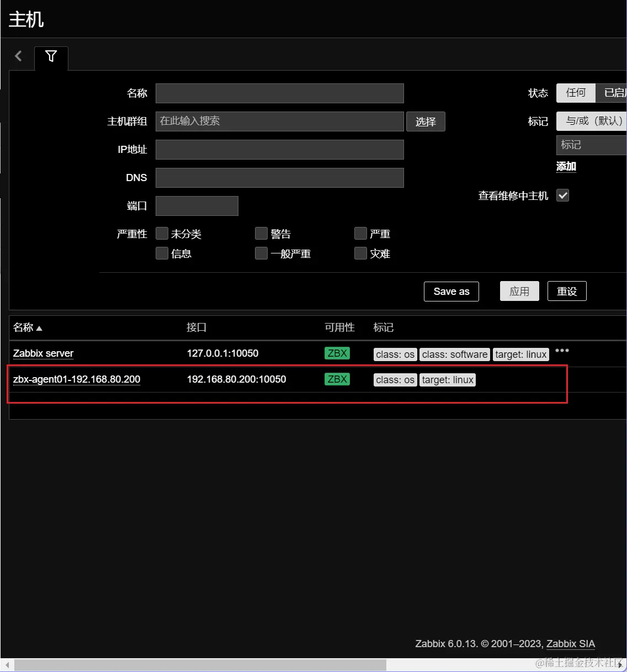The width and height of the screenshot is (627, 672).
Task: Click class: os tag on Zabbix server
Action: pos(395,354)
